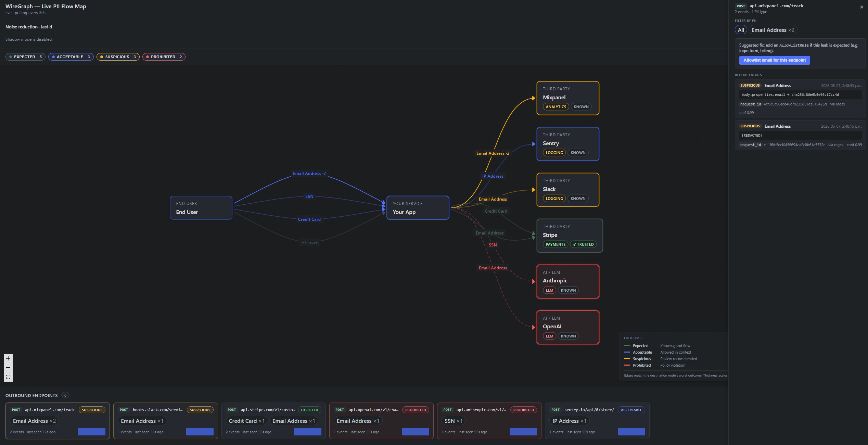
Task: Click SUSPICIOUS badge on api.mixpanel.com/track card
Action: [92, 410]
